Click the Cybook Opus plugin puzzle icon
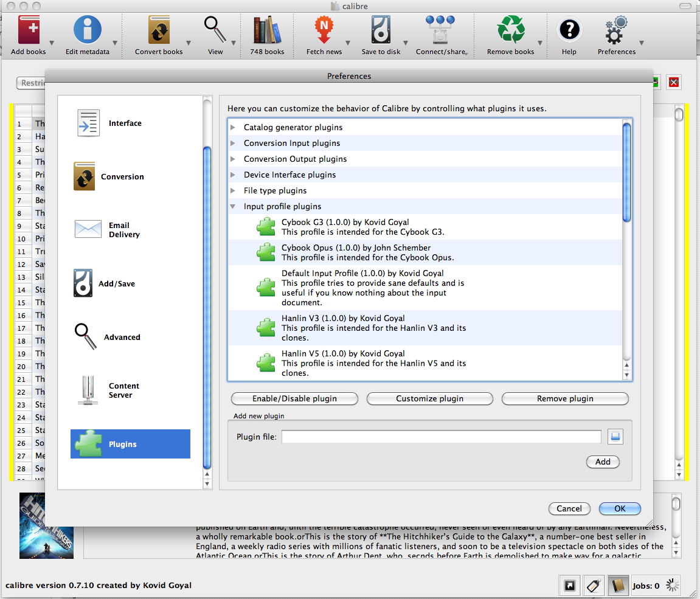The width and height of the screenshot is (700, 599). [266, 252]
